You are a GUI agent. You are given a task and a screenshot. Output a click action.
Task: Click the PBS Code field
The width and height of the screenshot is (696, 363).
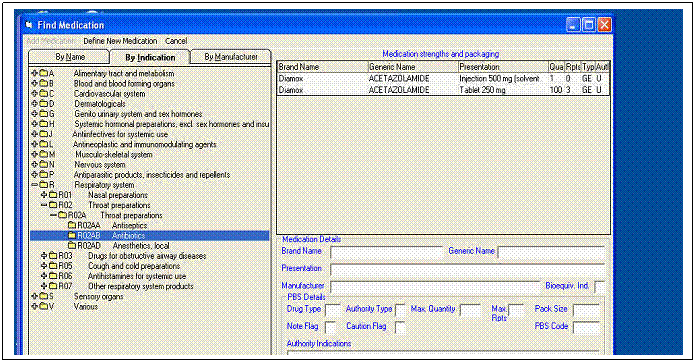tap(586, 327)
